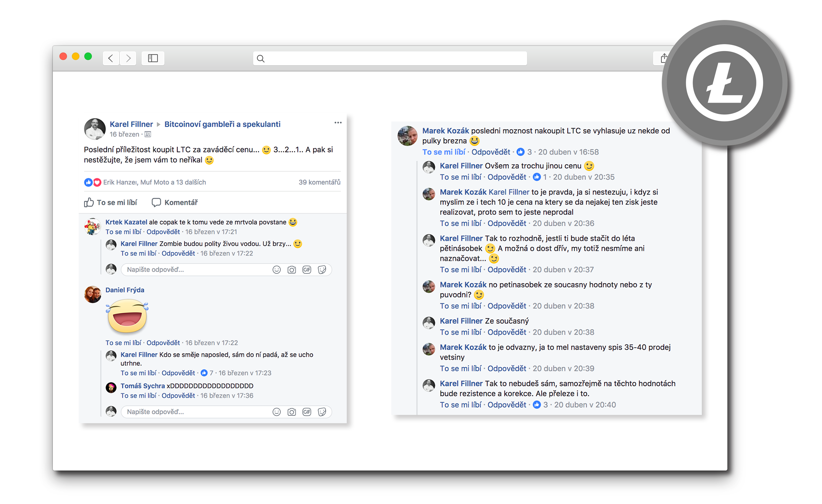
Task: Click the Komentář button
Action: 175,202
